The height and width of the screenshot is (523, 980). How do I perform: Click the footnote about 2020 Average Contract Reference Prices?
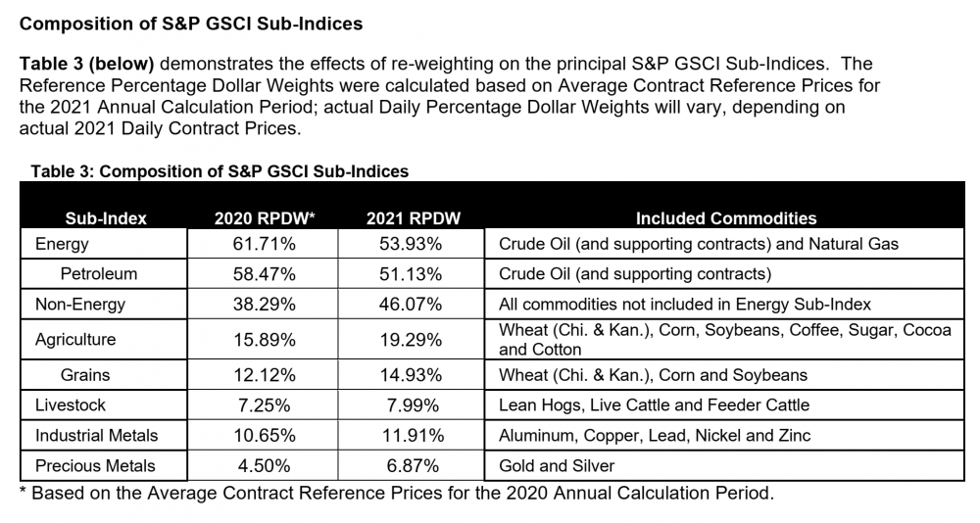(396, 493)
